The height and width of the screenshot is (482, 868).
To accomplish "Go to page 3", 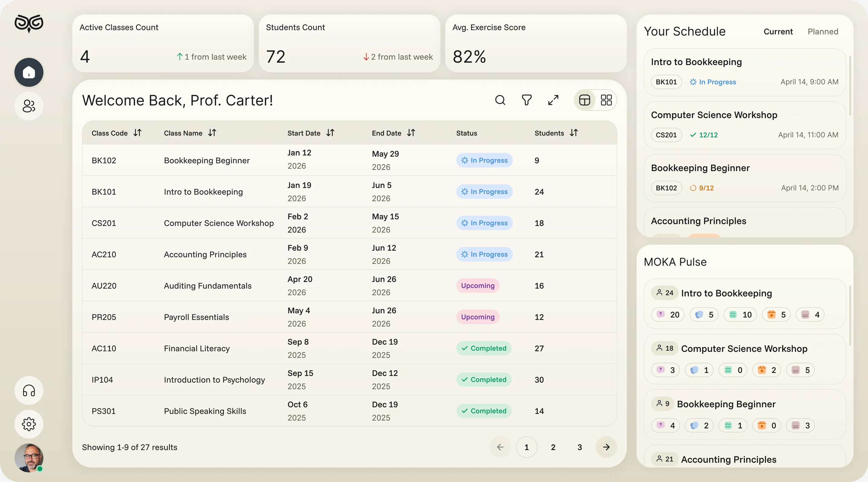I will (x=580, y=447).
